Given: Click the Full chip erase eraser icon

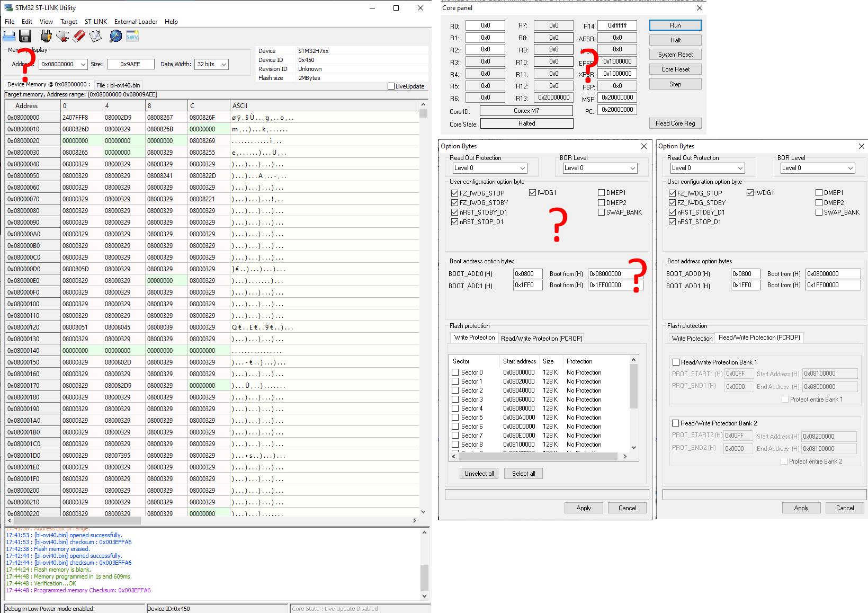Looking at the screenshot, I should 79,36.
